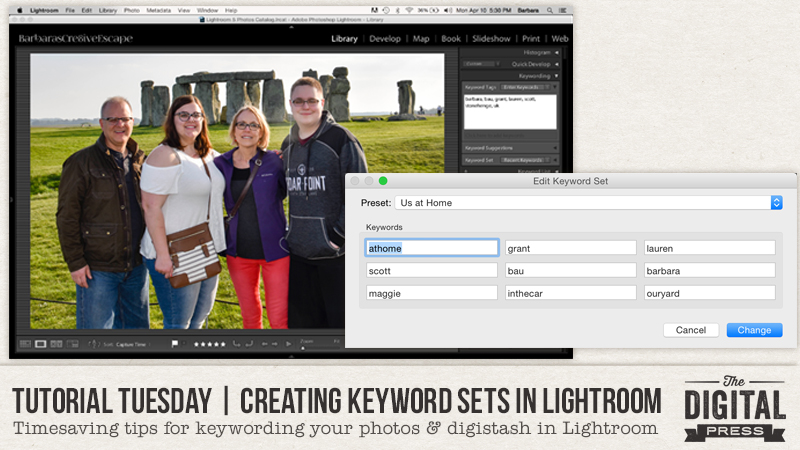
Task: Click the lauren keyword field
Action: pyautogui.click(x=710, y=248)
